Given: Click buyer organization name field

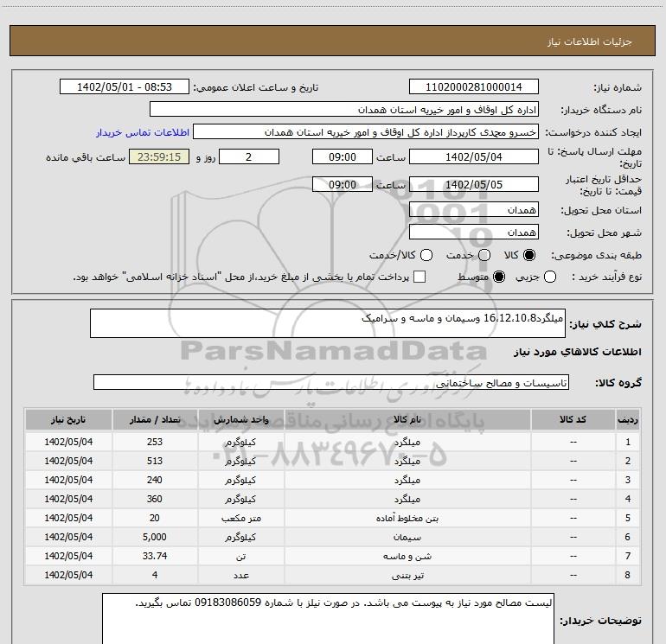Looking at the screenshot, I should click(x=344, y=110).
